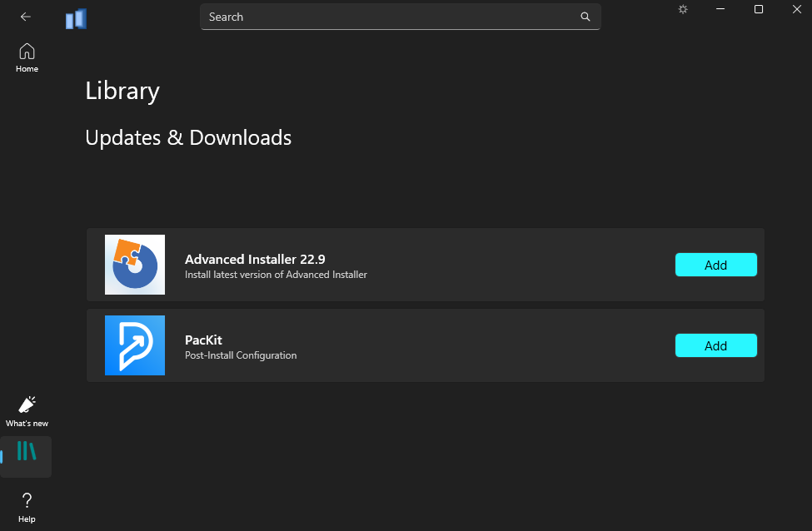The image size is (812, 531).
Task: Maximize the window
Action: 758,9
